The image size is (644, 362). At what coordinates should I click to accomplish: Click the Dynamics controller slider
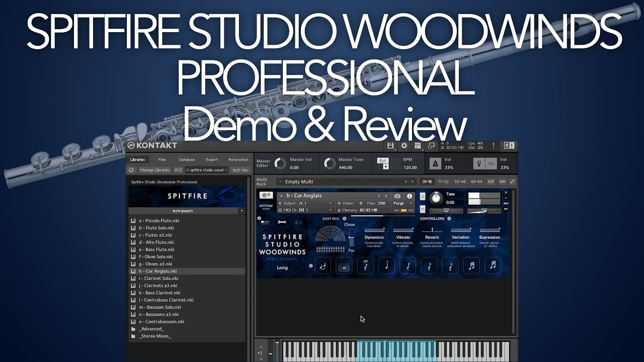coord(374,229)
